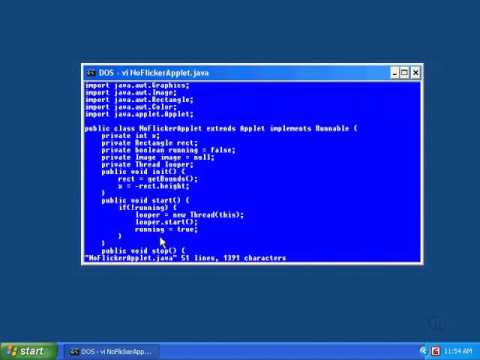Click the line "running = true;"

coord(166,229)
